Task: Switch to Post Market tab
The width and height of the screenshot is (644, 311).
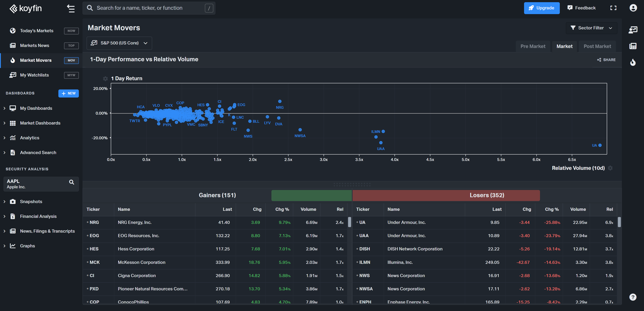Action: [x=597, y=46]
